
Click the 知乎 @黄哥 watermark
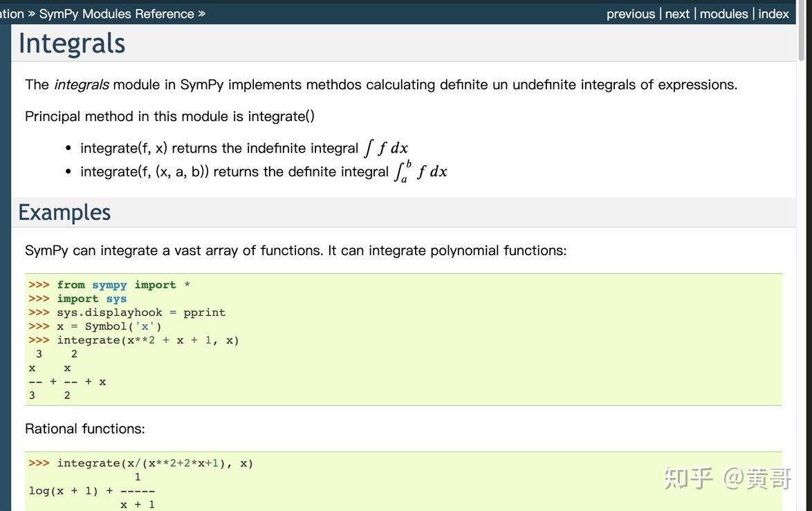coord(727,478)
